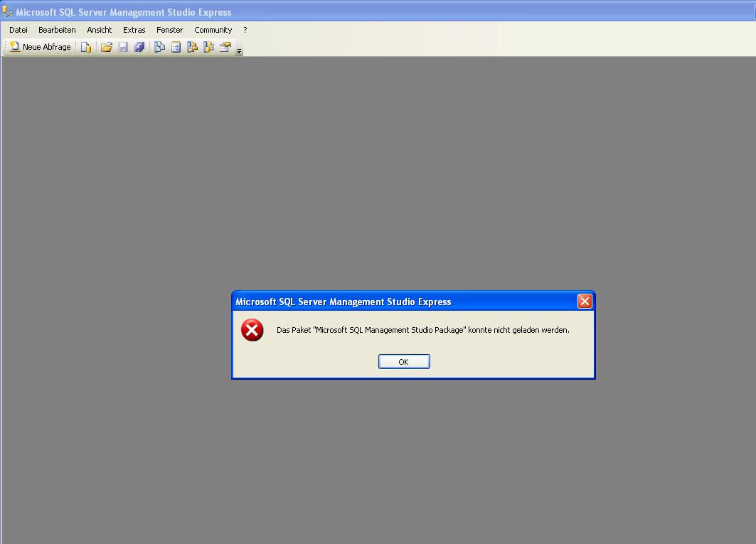Open the Fenster menu
Image resolution: width=756 pixels, height=544 pixels.
pos(170,30)
